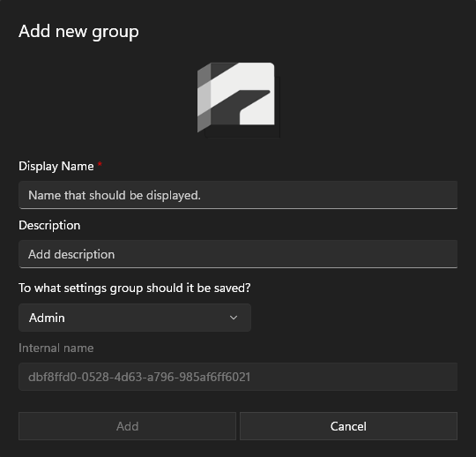This screenshot has height=457, width=476.
Task: Click the Add description text field
Action: [238, 254]
